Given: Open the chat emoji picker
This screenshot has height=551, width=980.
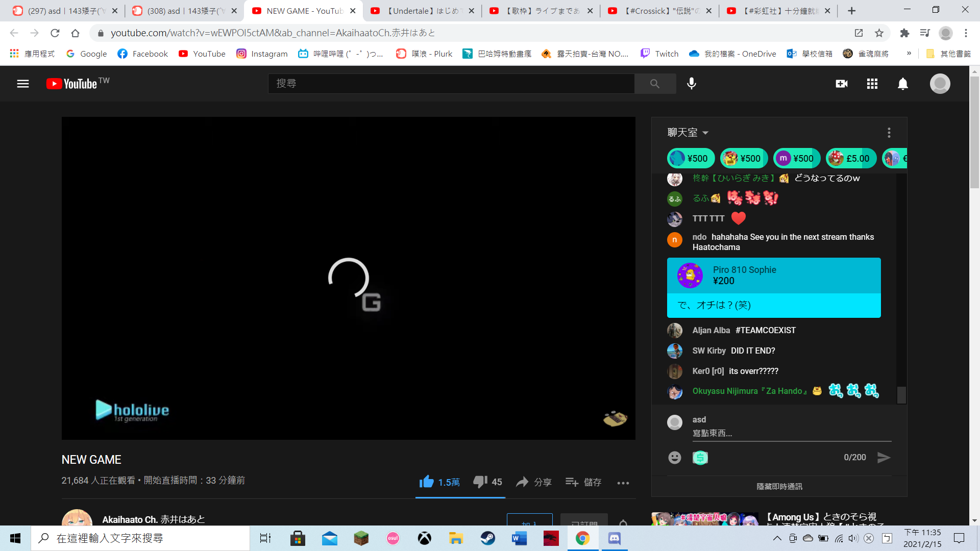Looking at the screenshot, I should pos(675,458).
